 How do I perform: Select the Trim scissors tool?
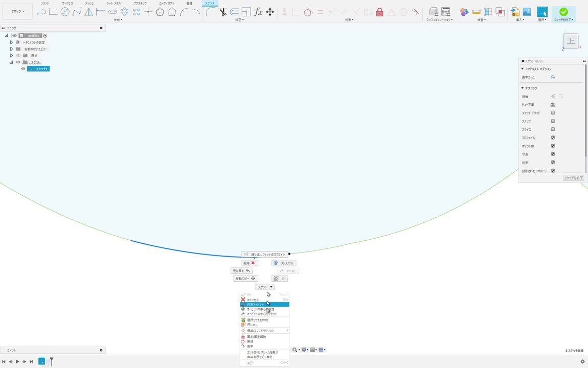(223, 12)
